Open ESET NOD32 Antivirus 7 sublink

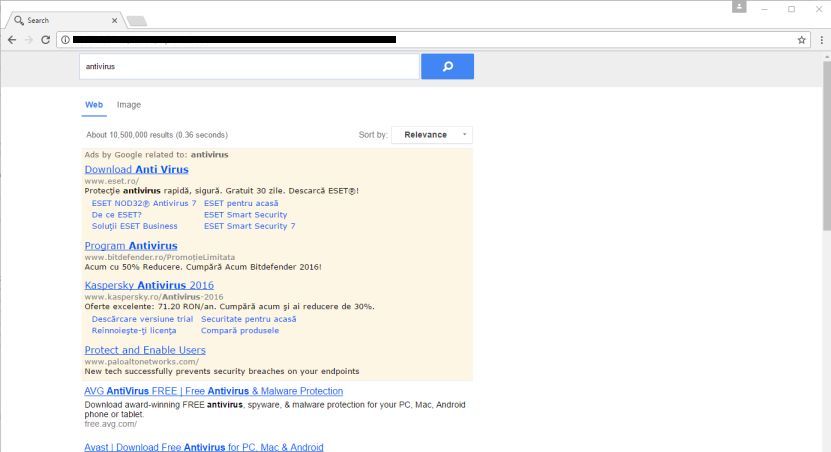(x=144, y=203)
